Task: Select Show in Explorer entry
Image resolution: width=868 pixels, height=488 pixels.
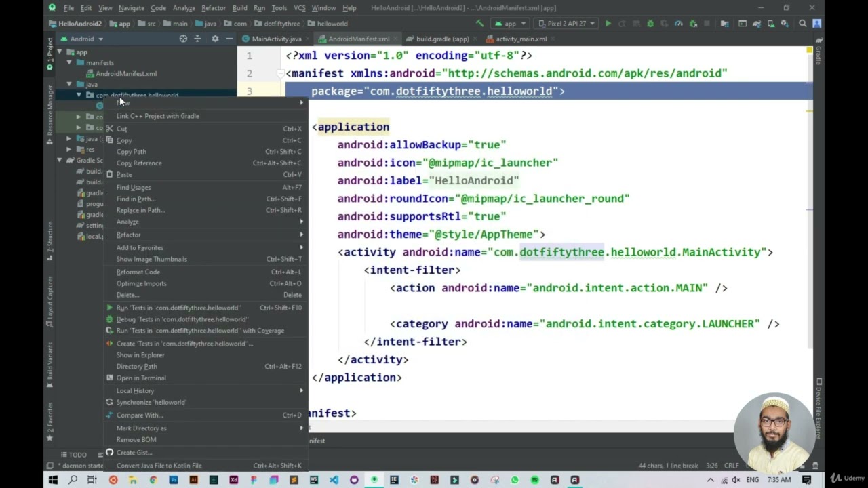Action: (x=206, y=355)
